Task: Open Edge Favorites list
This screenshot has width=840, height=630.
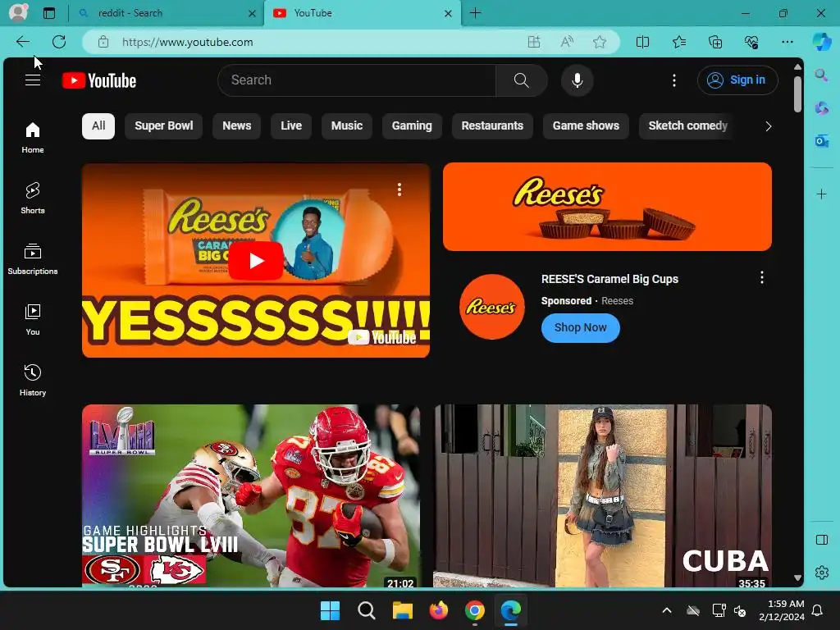Action: coord(678,42)
